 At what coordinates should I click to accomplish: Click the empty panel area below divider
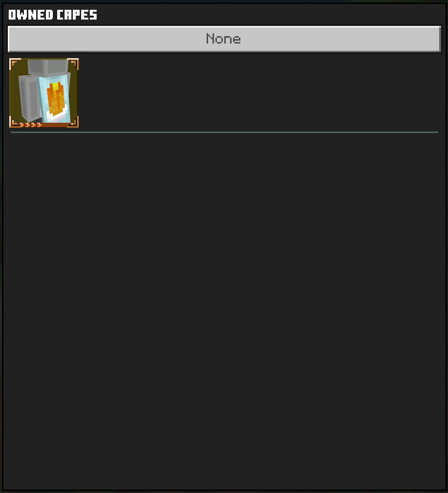224,311
